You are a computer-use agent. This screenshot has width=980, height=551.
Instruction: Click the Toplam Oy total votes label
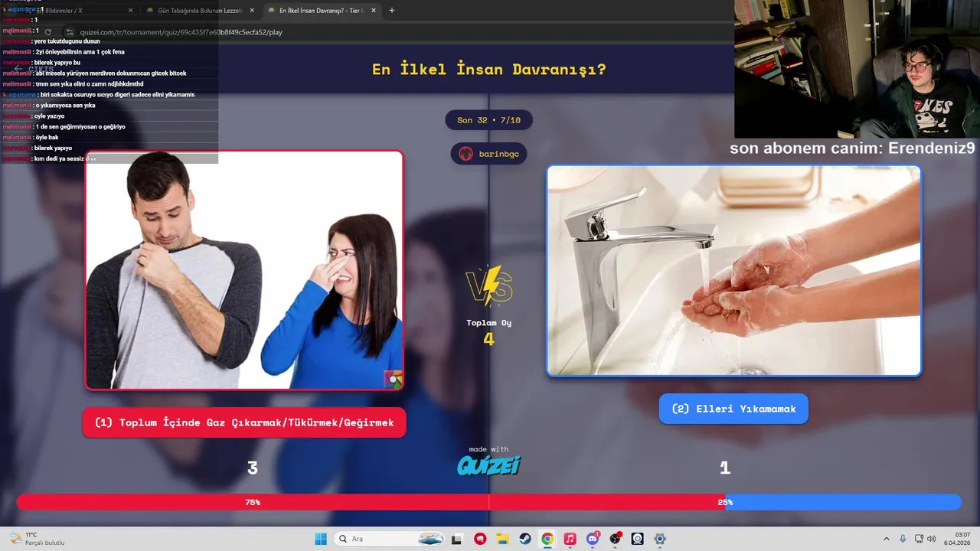488,323
